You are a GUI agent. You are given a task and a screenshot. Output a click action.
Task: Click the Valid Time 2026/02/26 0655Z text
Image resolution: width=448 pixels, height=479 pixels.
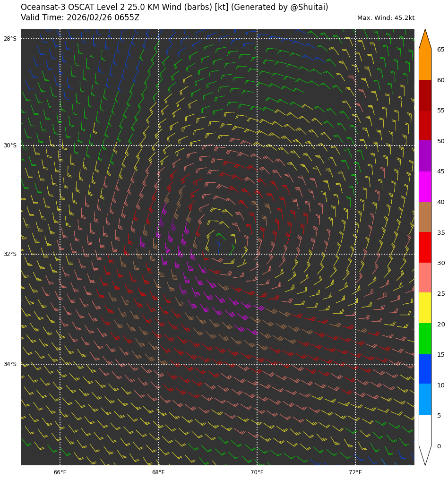(80, 18)
